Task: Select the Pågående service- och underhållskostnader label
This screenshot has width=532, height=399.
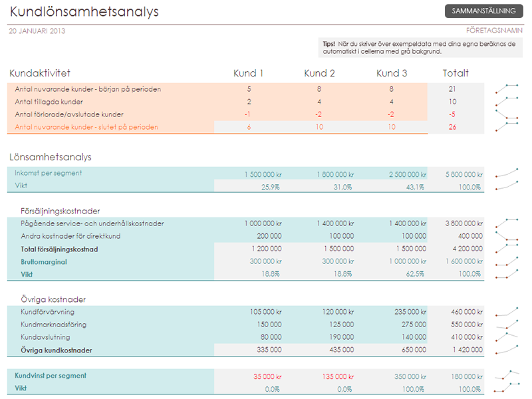Action: [92, 223]
